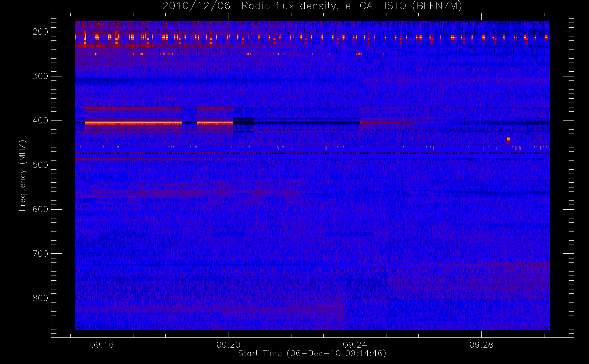Click the 400 frequency tick label
The width and height of the screenshot is (589, 364).
(40, 120)
